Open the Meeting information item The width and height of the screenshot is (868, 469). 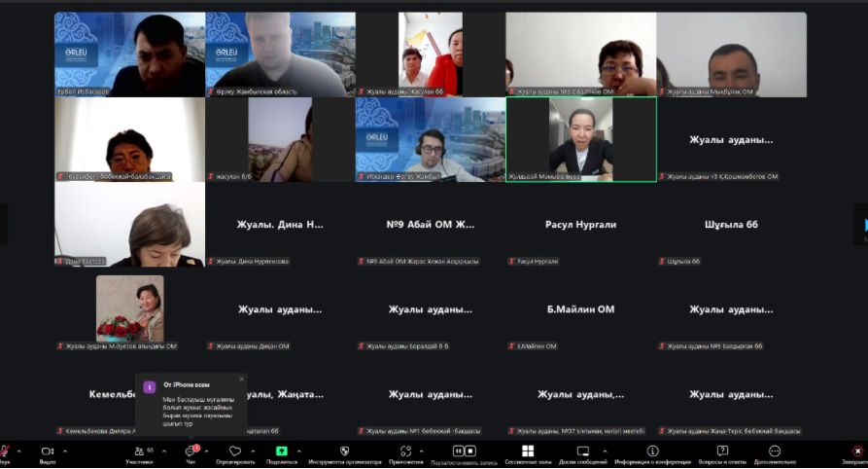pyautogui.click(x=652, y=451)
